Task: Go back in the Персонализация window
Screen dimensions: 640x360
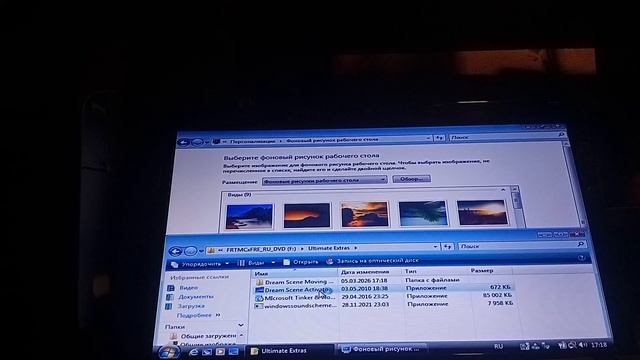Action: click(183, 142)
